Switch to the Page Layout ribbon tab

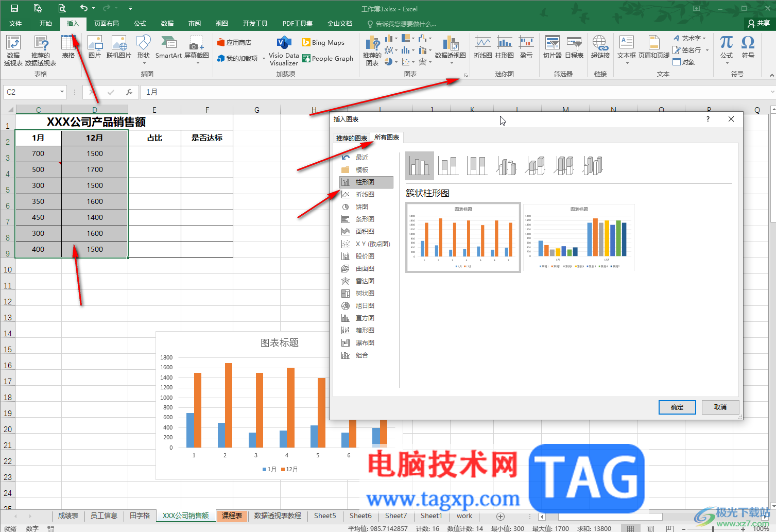click(107, 23)
